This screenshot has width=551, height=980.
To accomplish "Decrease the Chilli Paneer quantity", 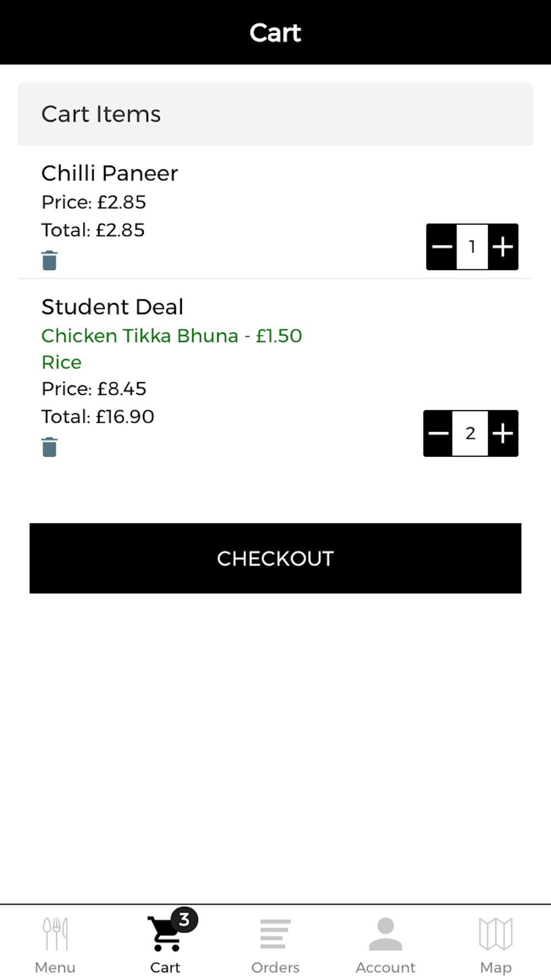I will [442, 246].
